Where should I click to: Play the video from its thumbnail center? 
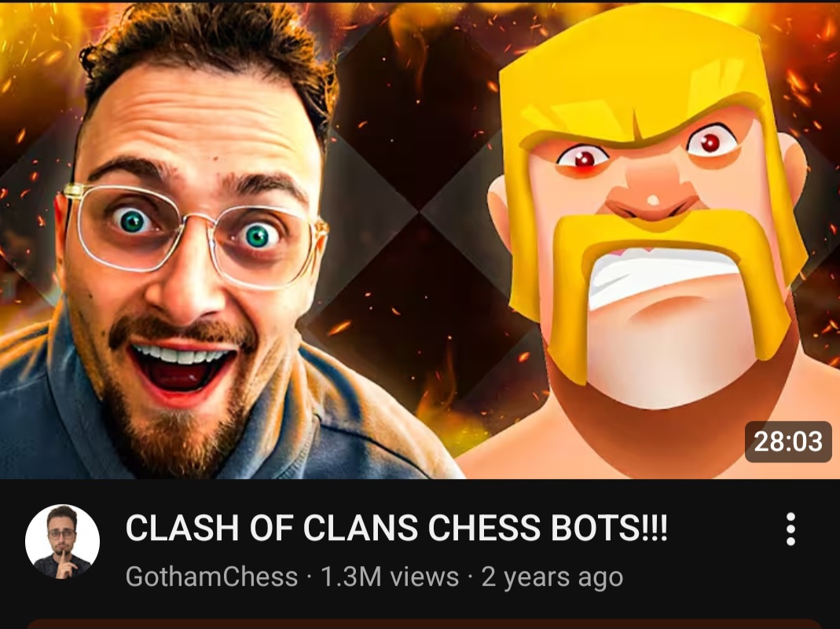420,241
